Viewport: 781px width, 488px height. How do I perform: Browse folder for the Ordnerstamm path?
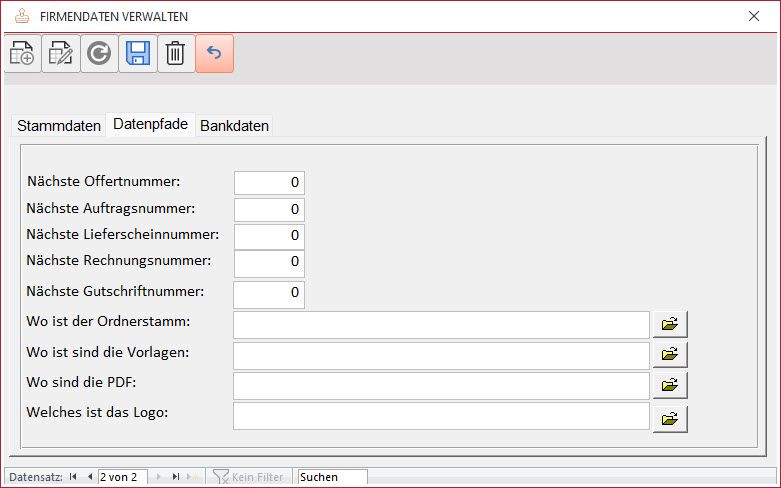pos(670,324)
